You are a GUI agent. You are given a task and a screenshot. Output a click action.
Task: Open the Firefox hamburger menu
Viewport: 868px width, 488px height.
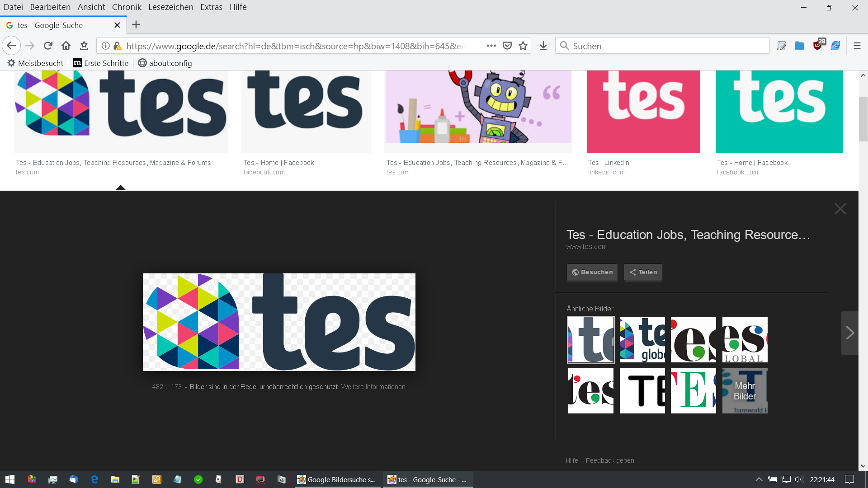(857, 46)
